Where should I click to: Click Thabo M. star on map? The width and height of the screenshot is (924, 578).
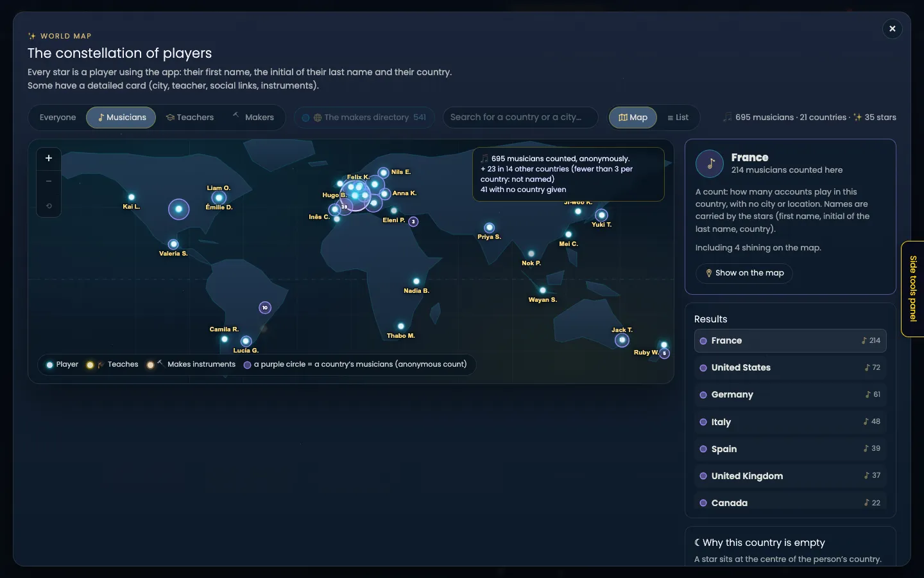click(401, 326)
